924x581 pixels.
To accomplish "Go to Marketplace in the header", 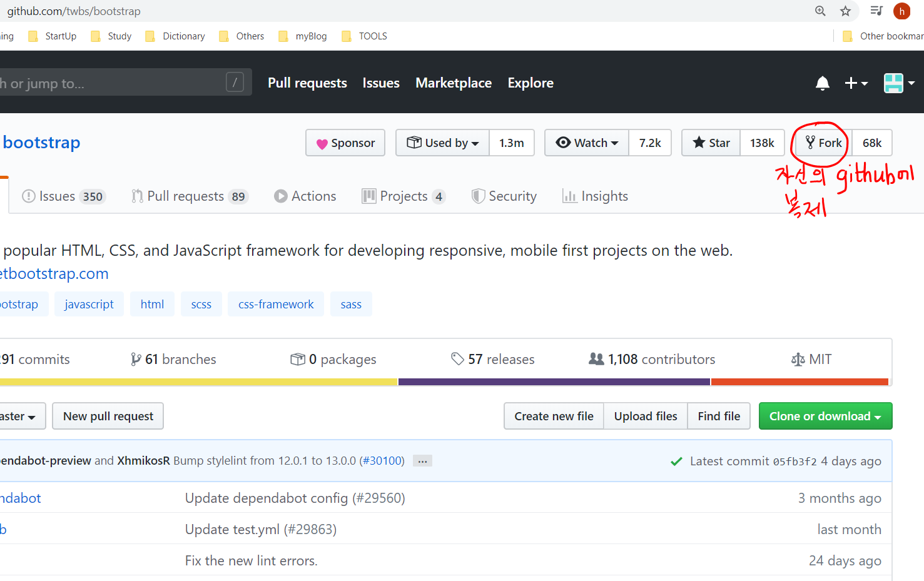I will click(454, 83).
